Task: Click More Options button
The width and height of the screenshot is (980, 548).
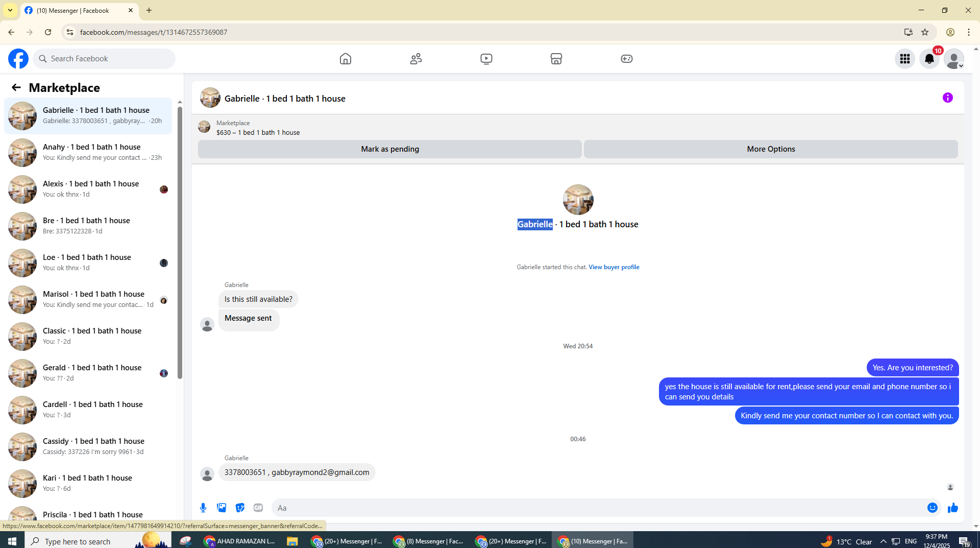Action: [x=771, y=149]
